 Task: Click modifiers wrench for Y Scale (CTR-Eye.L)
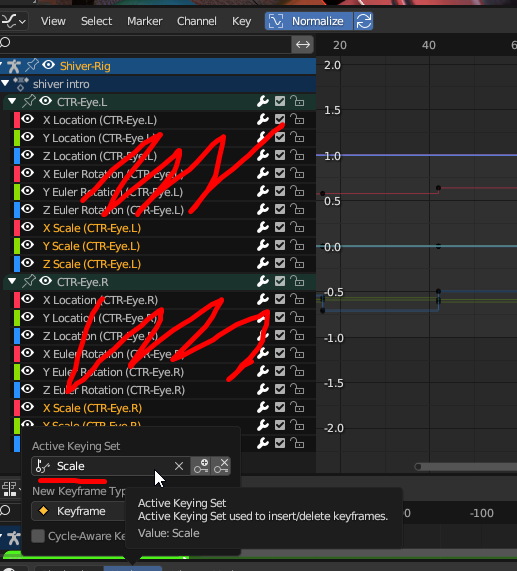pos(263,245)
